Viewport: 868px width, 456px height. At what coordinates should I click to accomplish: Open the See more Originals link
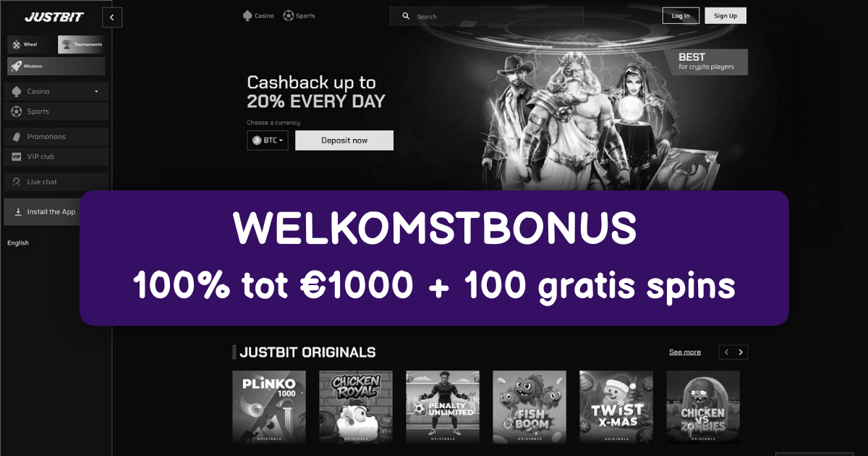click(x=685, y=352)
